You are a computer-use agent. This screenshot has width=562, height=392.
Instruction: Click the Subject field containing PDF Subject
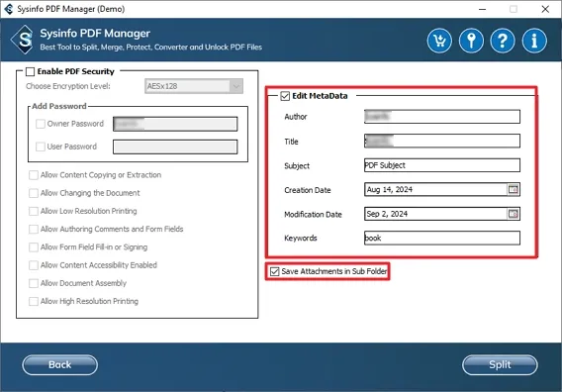(x=442, y=165)
